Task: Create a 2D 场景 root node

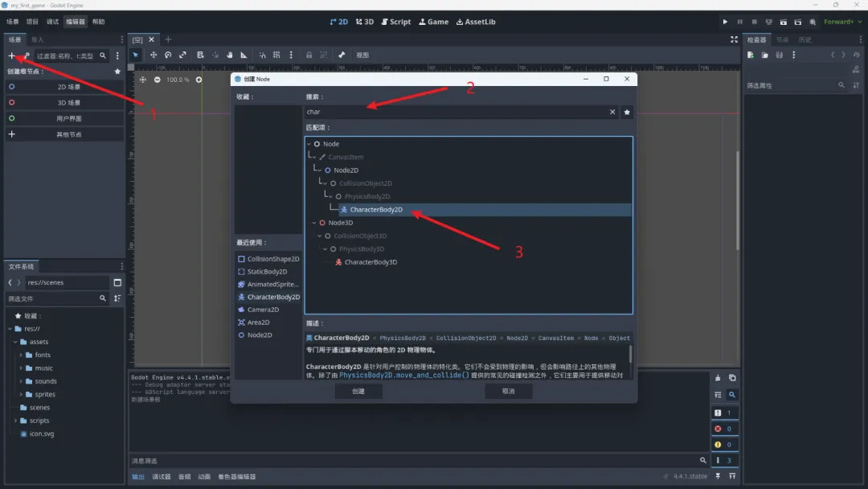Action: tap(64, 87)
